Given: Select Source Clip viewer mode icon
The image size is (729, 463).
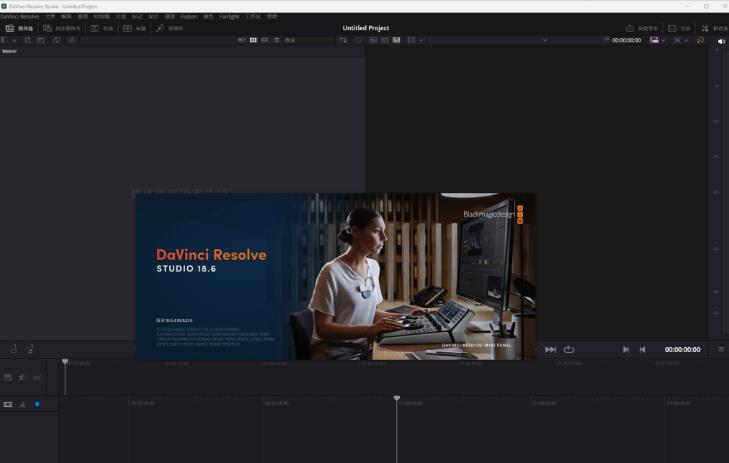Looking at the screenshot, I should click(373, 40).
